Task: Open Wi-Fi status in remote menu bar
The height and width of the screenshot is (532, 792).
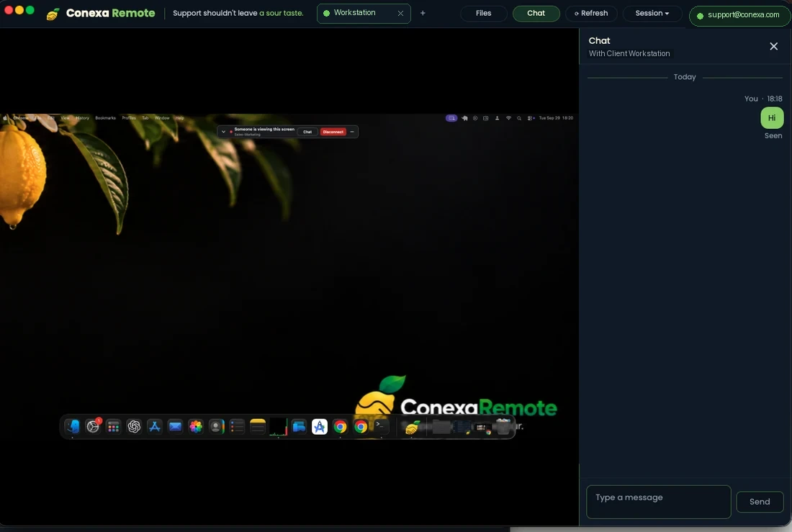Action: coord(508,118)
